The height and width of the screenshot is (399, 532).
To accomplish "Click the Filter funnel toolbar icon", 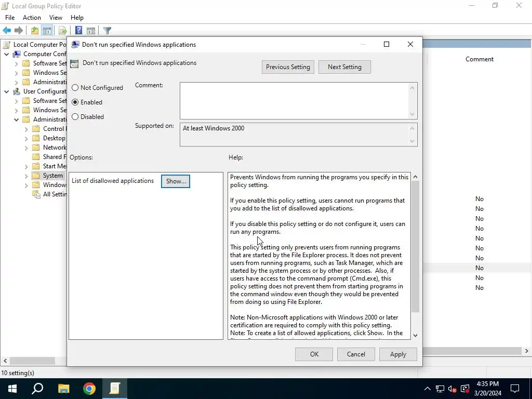I will coord(107,31).
